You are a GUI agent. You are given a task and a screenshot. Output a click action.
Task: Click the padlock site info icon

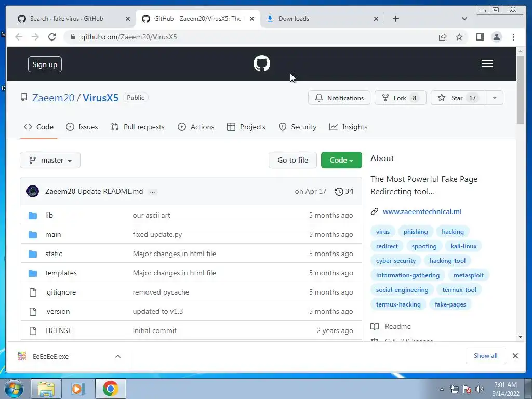point(72,37)
